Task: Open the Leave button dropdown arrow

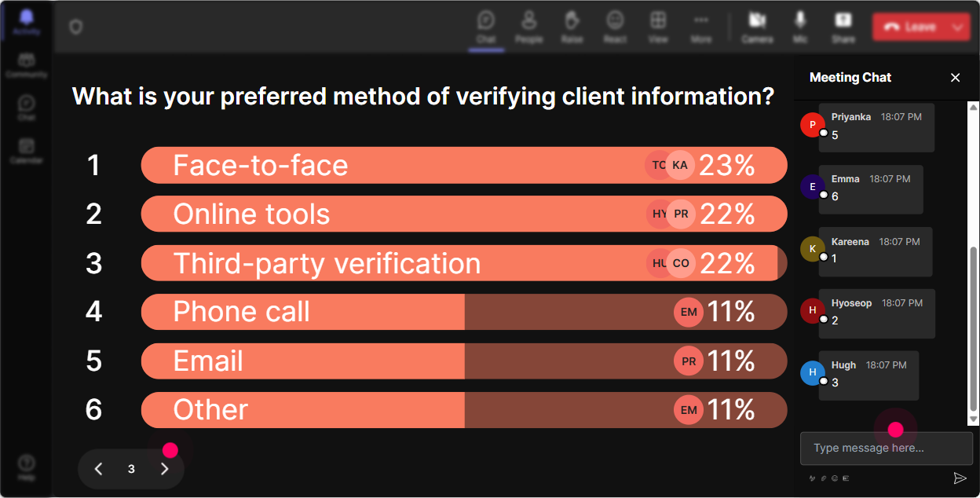Action: [x=957, y=27]
